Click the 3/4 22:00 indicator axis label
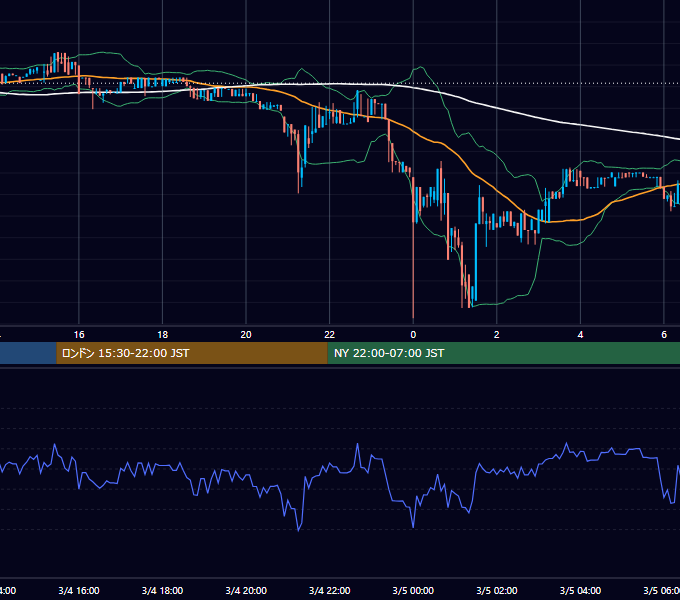Image resolution: width=680 pixels, height=600 pixels. pos(330,591)
